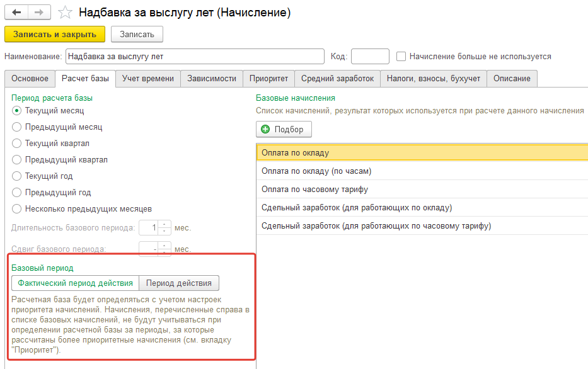Enable Начисление больше не используется checkbox
This screenshot has width=588, height=369.
pyautogui.click(x=401, y=57)
